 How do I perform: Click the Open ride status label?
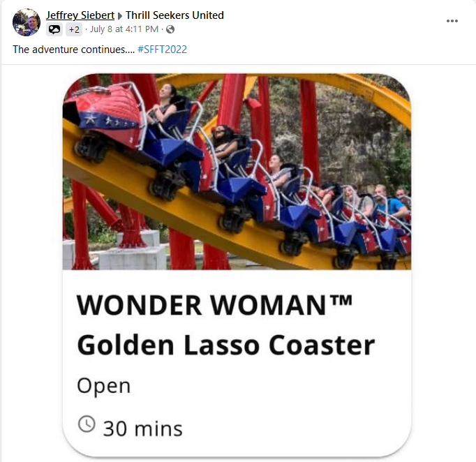tap(104, 387)
